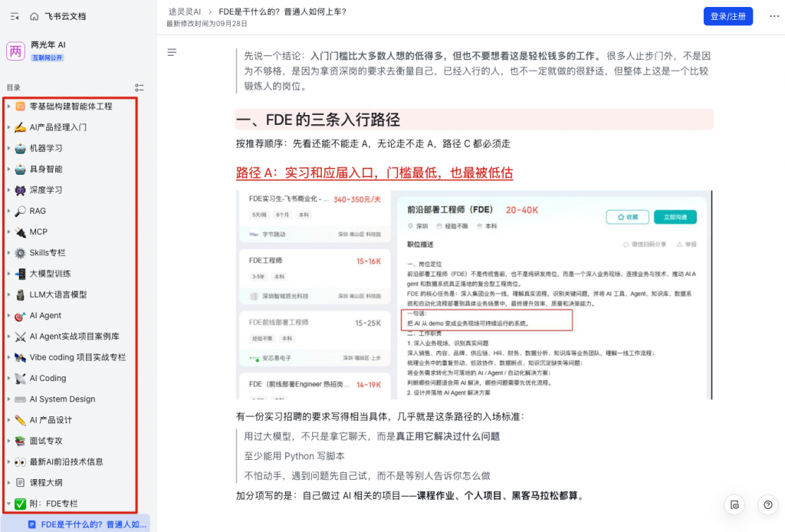Image resolution: width=785 pixels, height=532 pixels.
Task: Expand the AI System Design tree node
Action: (x=8, y=399)
